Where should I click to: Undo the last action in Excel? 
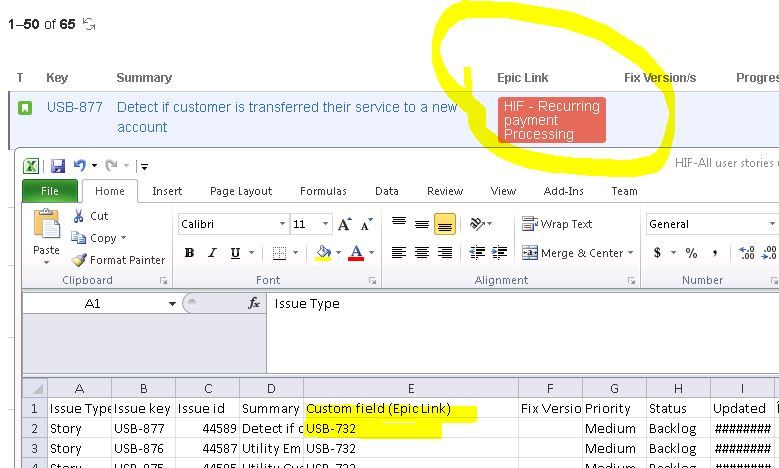click(x=80, y=165)
